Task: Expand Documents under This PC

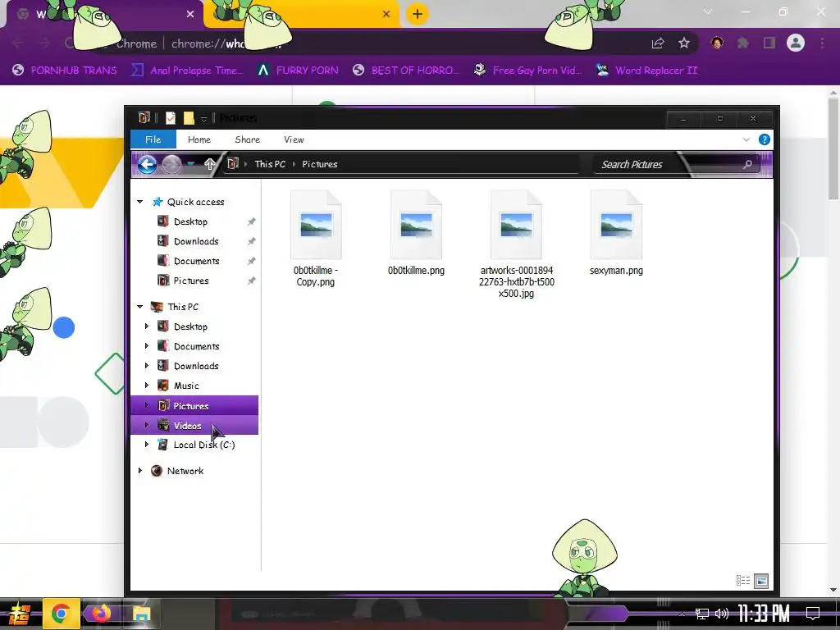Action: (x=146, y=346)
